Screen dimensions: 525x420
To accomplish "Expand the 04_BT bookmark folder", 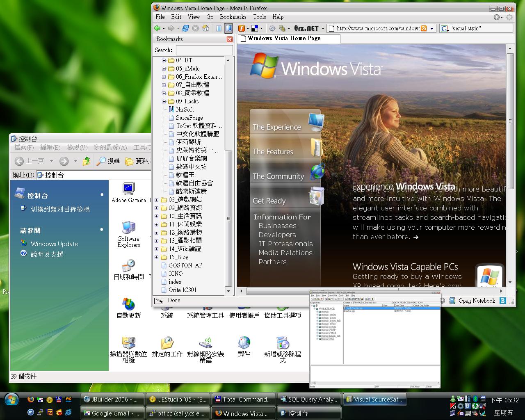I will pos(164,60).
